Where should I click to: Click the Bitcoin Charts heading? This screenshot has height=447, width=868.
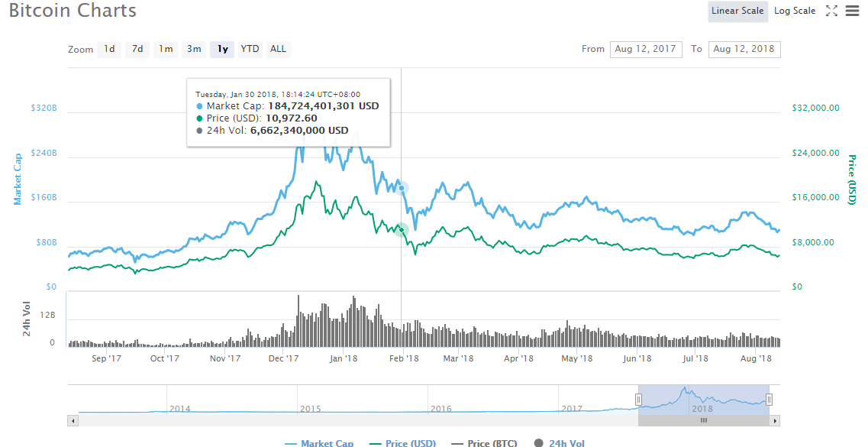tap(73, 11)
